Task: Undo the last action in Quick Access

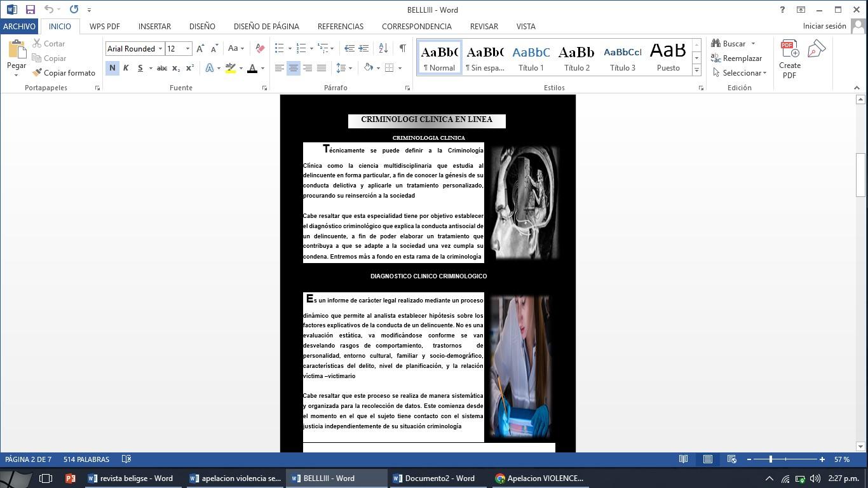Action: tap(48, 10)
